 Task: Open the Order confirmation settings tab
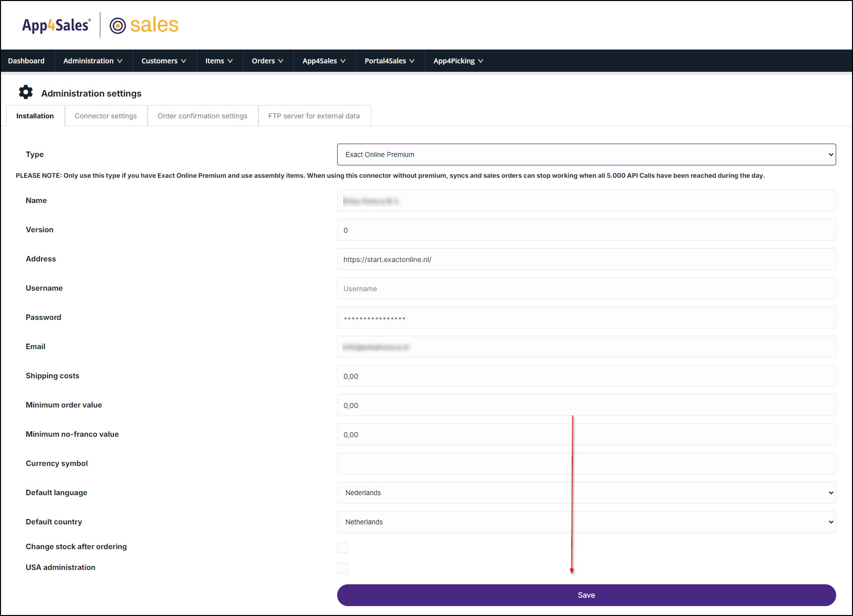[x=202, y=116]
